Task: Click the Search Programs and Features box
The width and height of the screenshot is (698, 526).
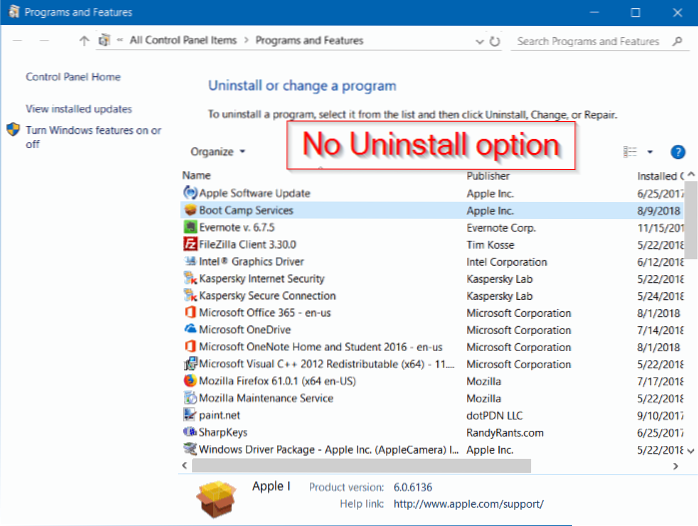Action: coord(590,41)
